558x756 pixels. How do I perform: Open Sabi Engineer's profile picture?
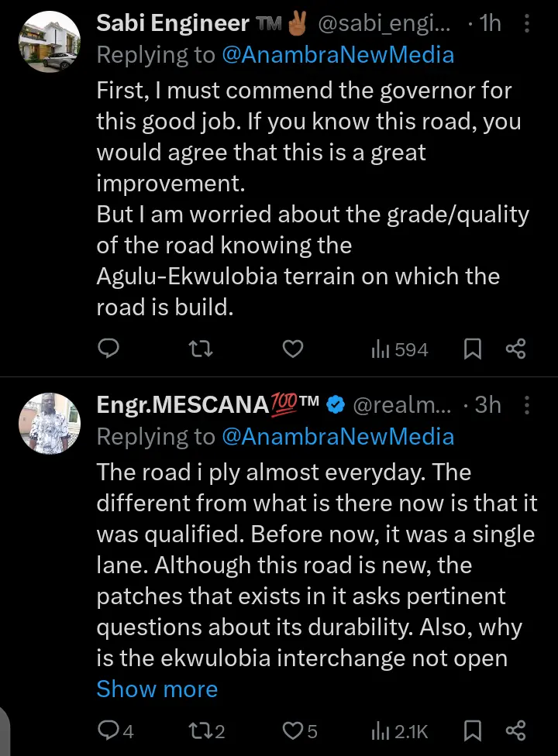pos(50,43)
